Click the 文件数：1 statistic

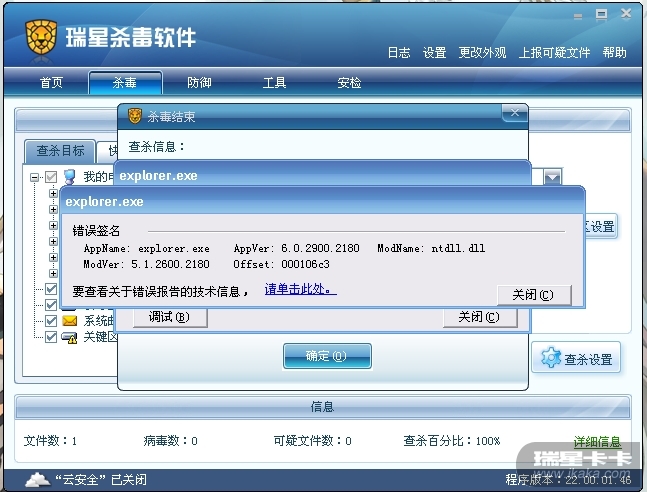(50, 441)
